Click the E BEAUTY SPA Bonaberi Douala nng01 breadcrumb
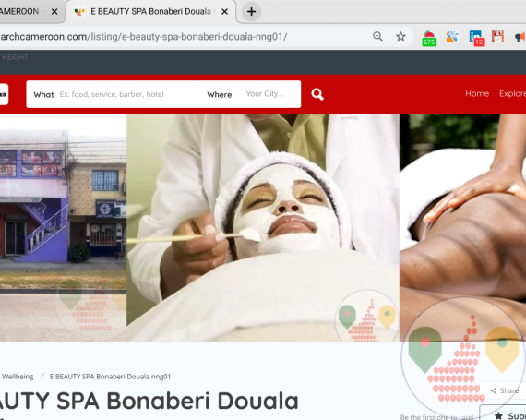The height and width of the screenshot is (420, 526). coord(110,377)
